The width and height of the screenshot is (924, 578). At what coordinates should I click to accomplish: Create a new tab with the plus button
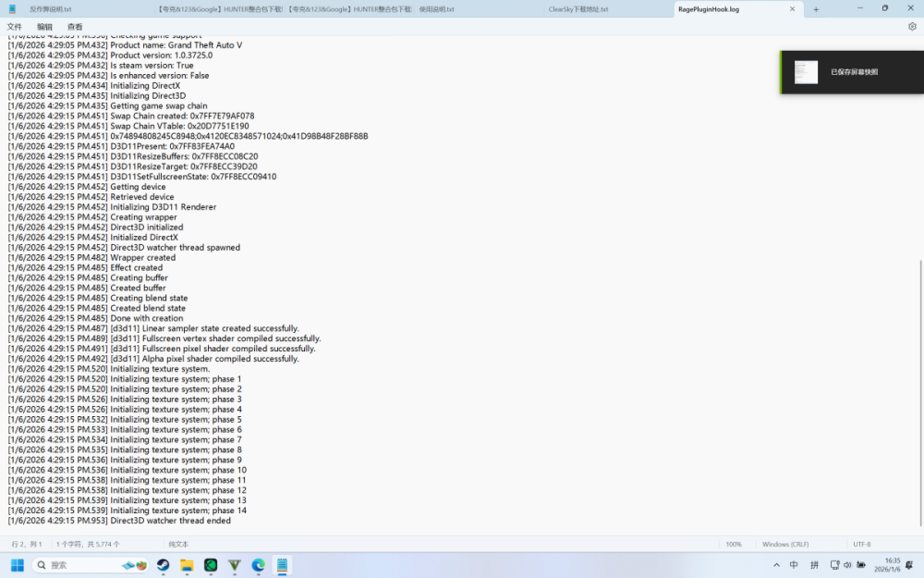[817, 8]
